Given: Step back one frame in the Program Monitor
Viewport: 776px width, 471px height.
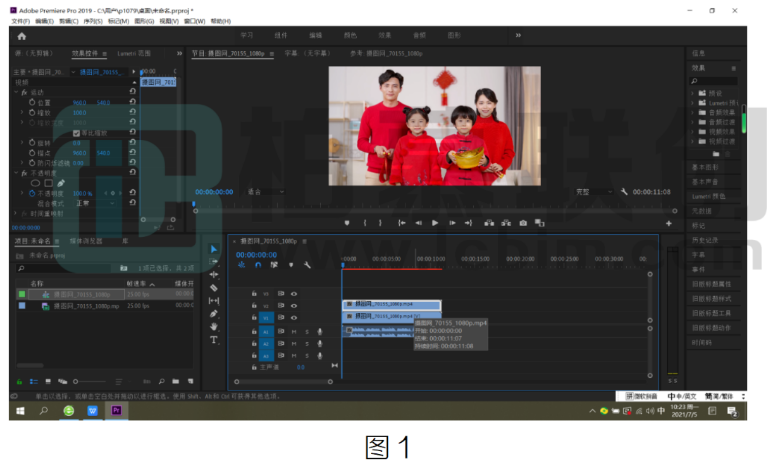Looking at the screenshot, I should coord(419,223).
